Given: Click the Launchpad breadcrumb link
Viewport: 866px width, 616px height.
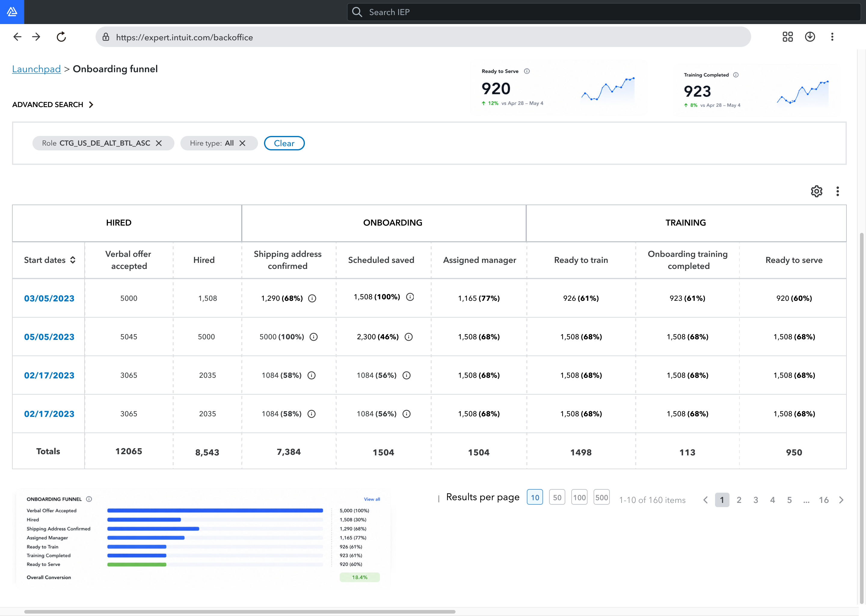Looking at the screenshot, I should [36, 69].
